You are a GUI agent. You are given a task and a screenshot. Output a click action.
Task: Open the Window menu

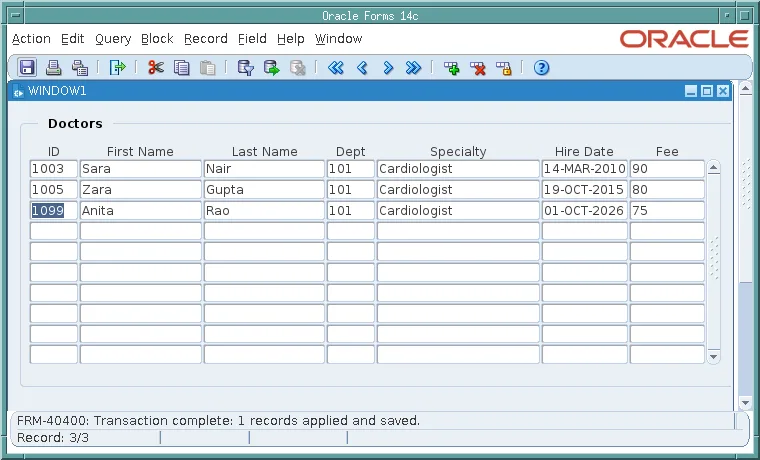338,39
